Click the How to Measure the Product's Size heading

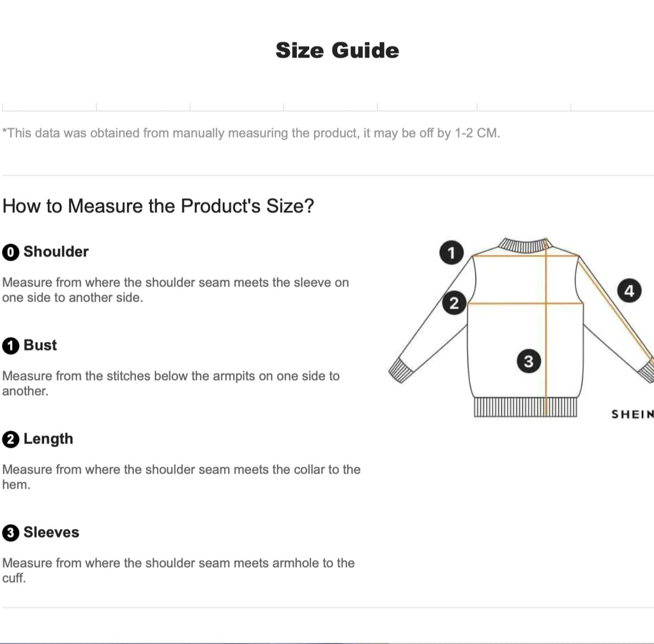158,206
